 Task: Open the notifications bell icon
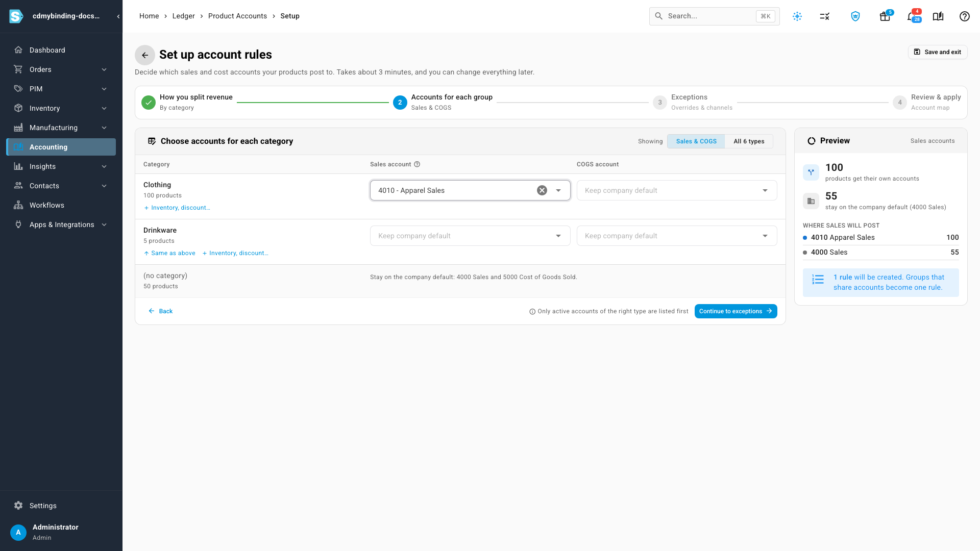912,16
